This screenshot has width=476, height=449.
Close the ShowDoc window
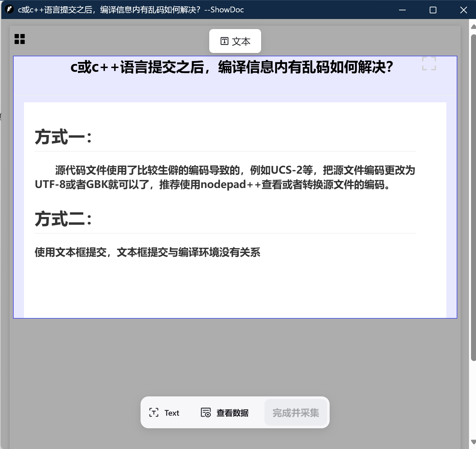(463, 10)
